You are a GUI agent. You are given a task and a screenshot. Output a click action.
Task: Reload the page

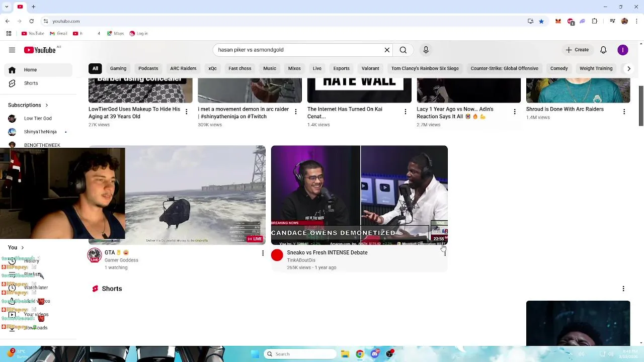tap(31, 21)
